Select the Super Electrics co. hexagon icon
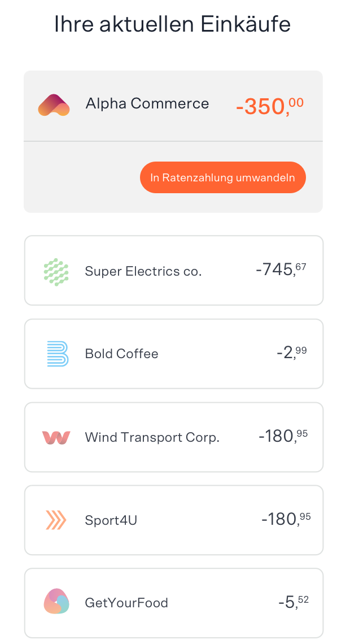350x644 pixels. 56,271
